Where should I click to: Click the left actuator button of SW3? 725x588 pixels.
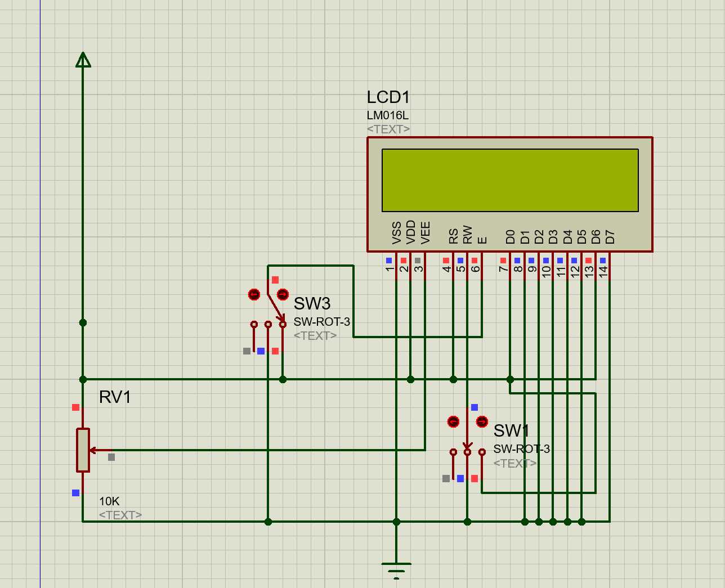254,294
